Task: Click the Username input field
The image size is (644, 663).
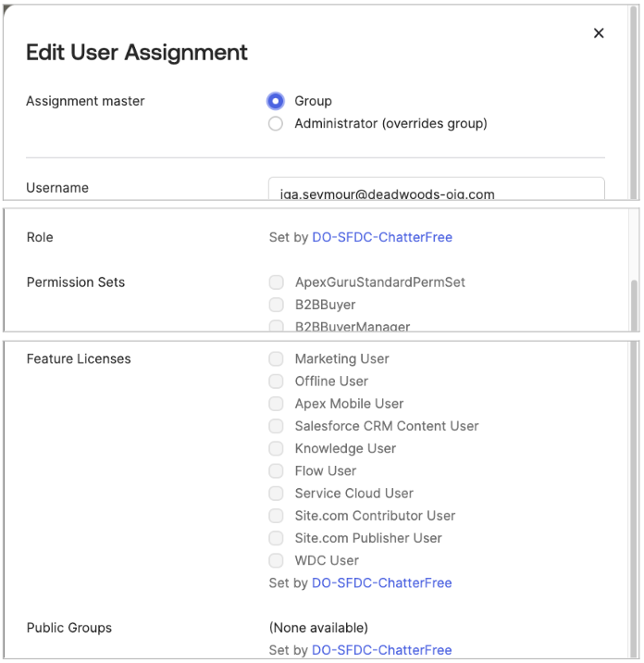Action: (436, 189)
